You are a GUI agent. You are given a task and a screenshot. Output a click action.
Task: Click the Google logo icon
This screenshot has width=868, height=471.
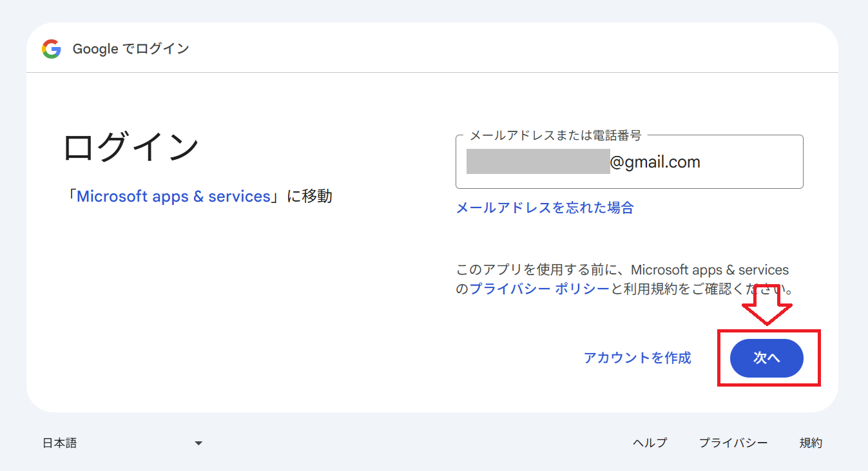coord(52,49)
